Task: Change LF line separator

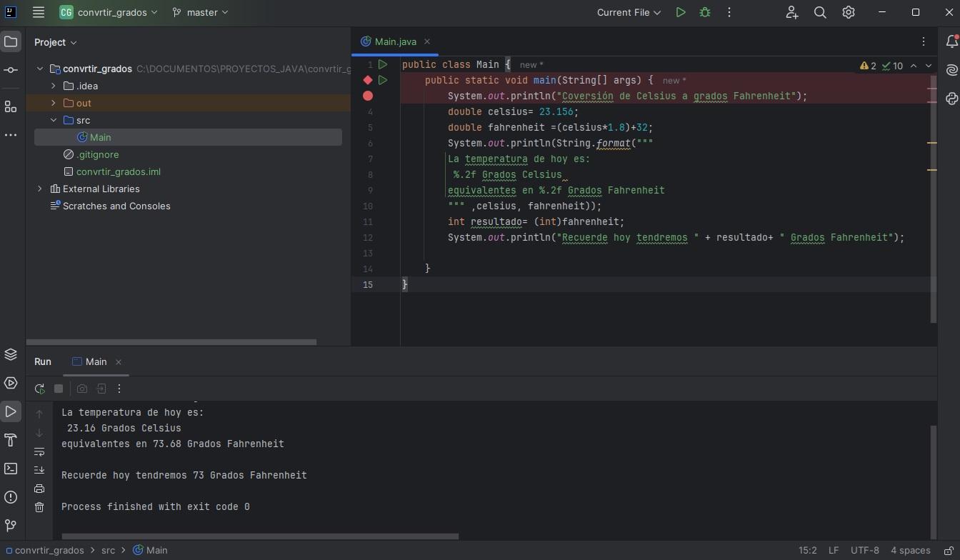Action: (x=834, y=550)
